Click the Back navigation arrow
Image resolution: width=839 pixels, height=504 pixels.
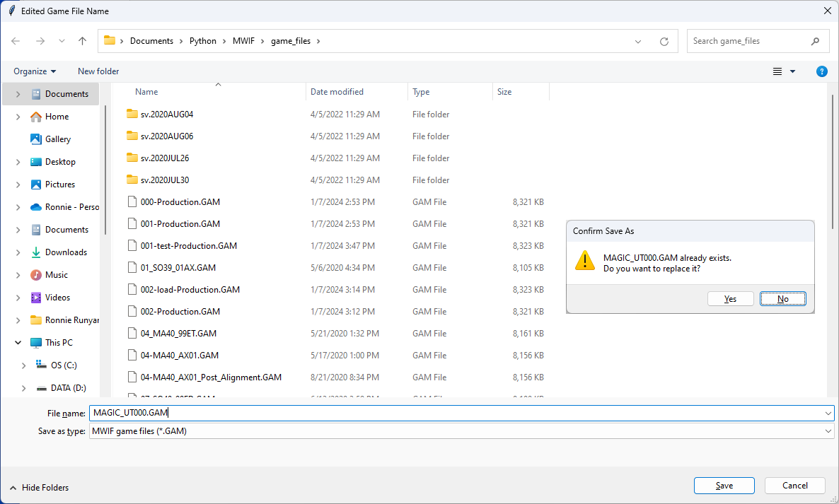[16, 41]
